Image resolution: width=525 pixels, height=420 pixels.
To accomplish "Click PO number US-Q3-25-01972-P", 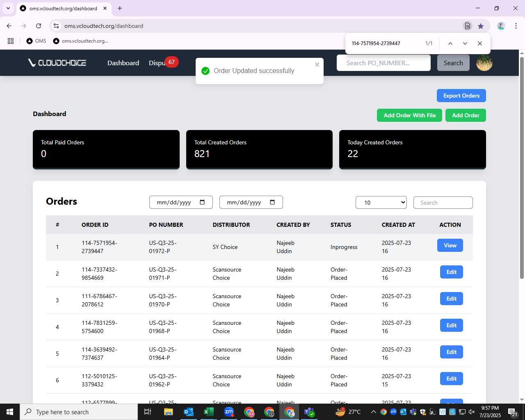I will [x=163, y=247].
